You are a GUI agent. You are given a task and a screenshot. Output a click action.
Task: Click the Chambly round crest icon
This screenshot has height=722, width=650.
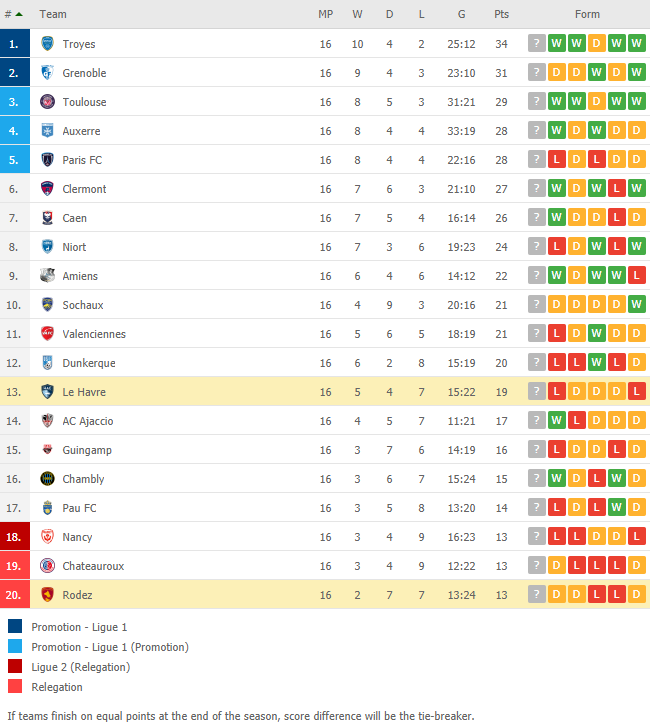click(x=47, y=478)
